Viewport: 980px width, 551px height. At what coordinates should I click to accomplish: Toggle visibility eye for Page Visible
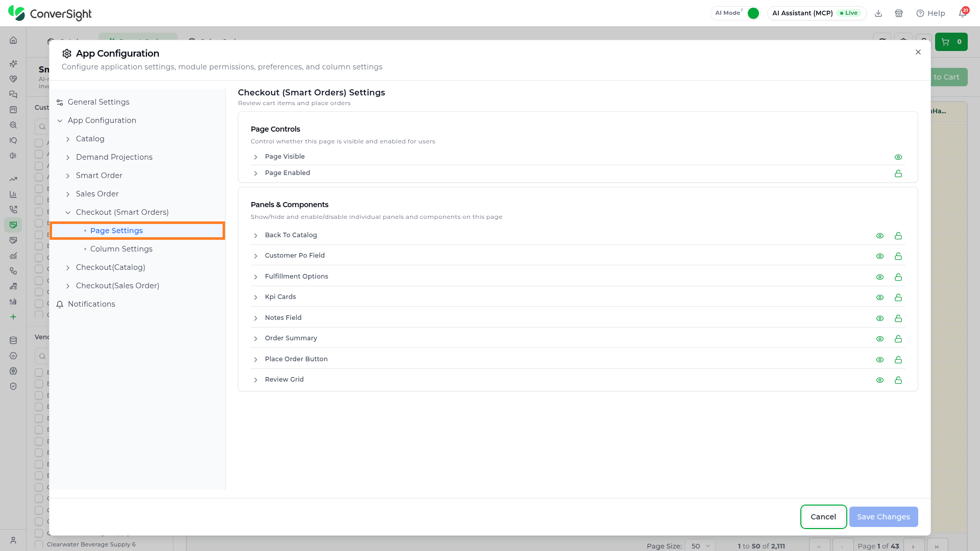pyautogui.click(x=898, y=157)
